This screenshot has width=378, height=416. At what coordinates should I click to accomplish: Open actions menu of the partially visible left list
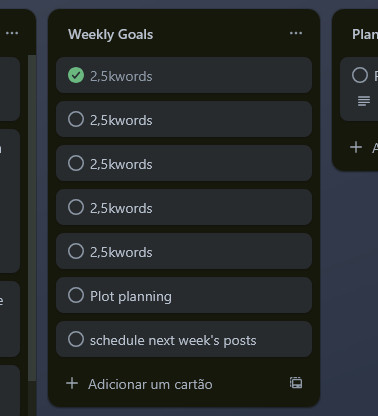pyautogui.click(x=12, y=33)
